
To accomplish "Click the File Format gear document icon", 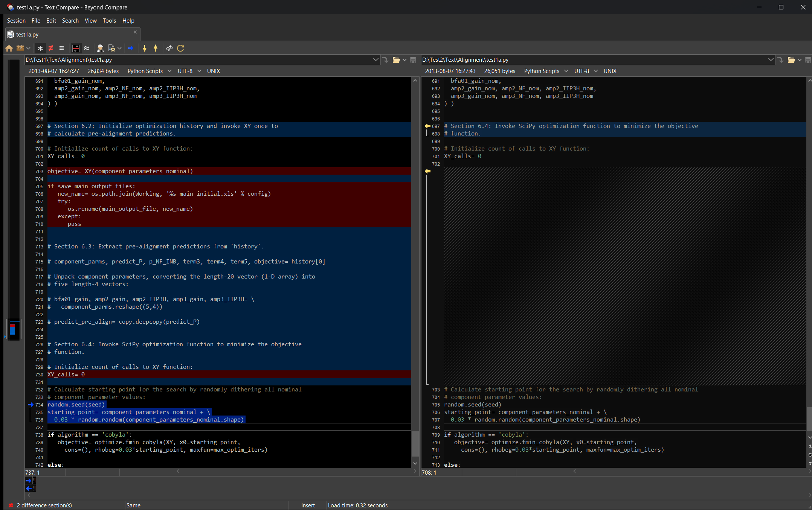I will tap(111, 48).
